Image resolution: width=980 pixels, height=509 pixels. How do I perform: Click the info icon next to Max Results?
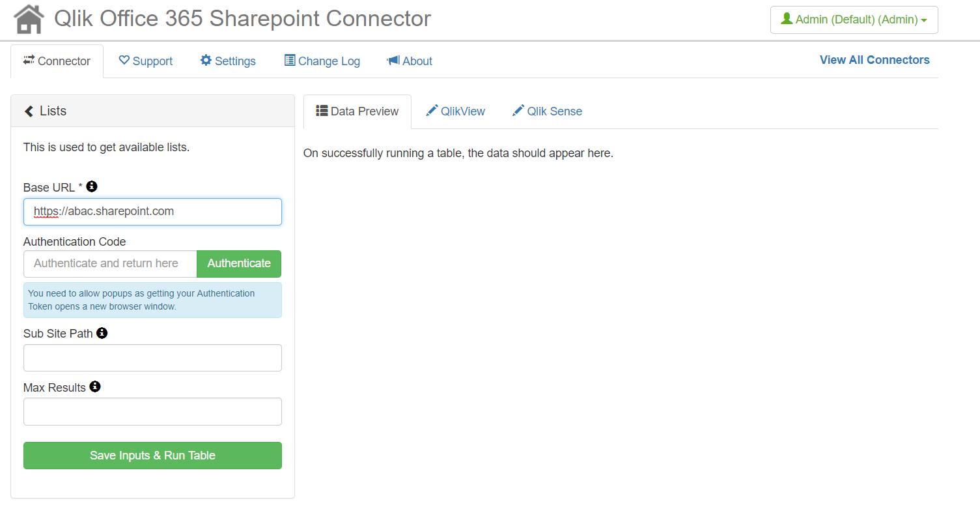(95, 386)
